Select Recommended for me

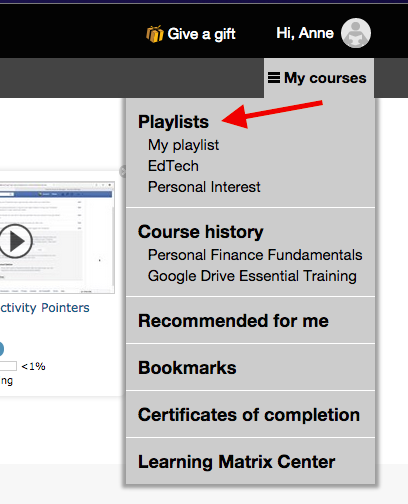pos(233,321)
